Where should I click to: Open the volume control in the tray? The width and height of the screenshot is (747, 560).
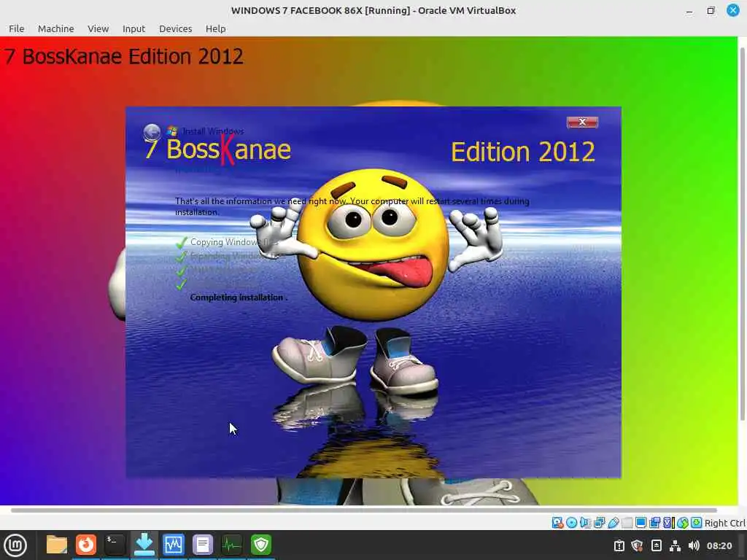(694, 545)
